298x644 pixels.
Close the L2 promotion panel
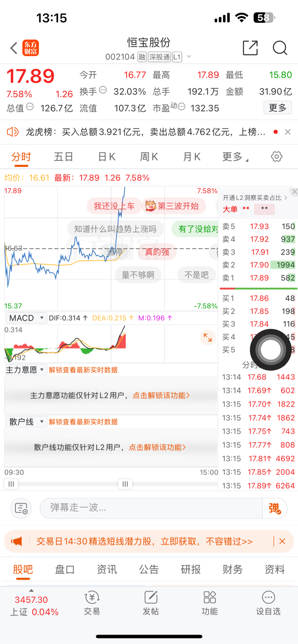pyautogui.click(x=295, y=191)
